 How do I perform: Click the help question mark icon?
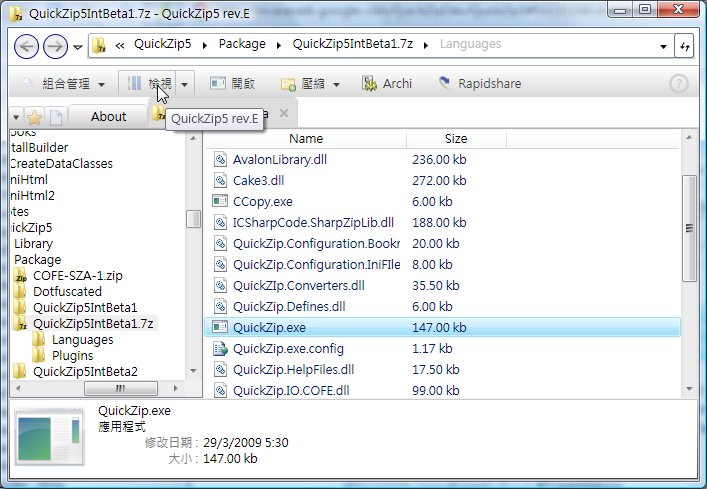point(679,84)
